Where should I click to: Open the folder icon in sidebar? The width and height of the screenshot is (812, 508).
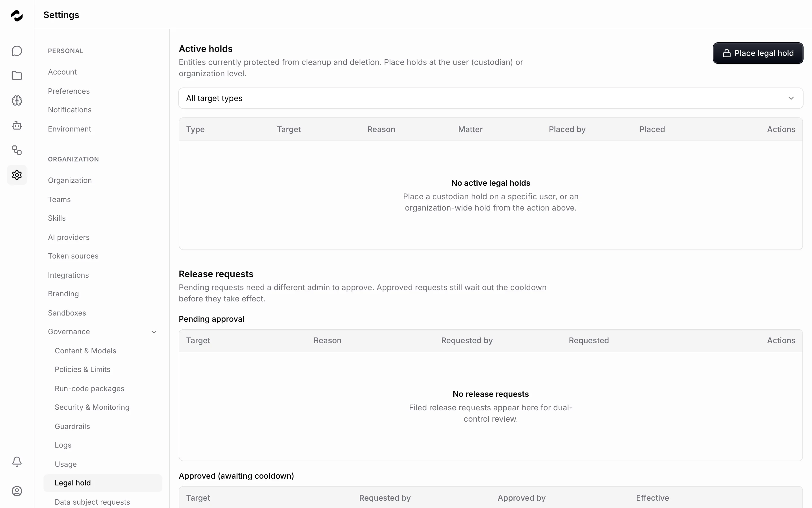pos(17,76)
